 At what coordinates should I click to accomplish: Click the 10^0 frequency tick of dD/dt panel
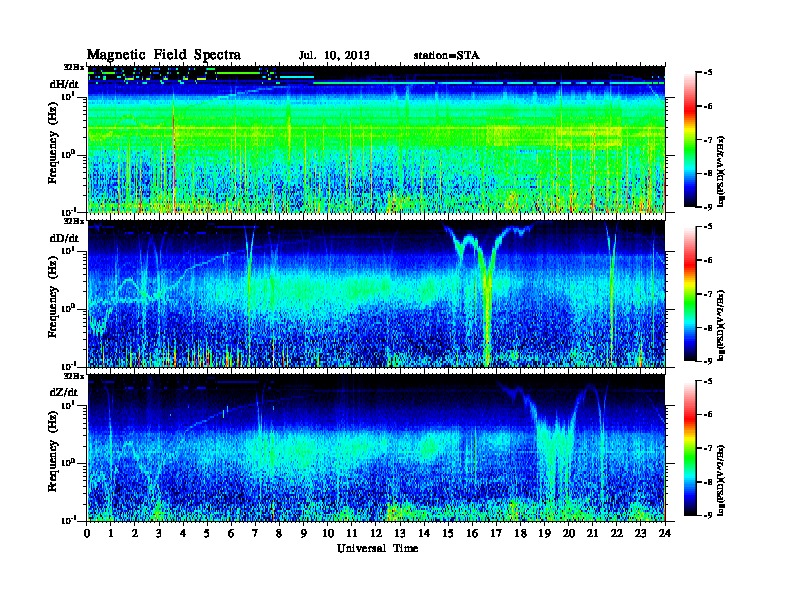click(x=68, y=308)
